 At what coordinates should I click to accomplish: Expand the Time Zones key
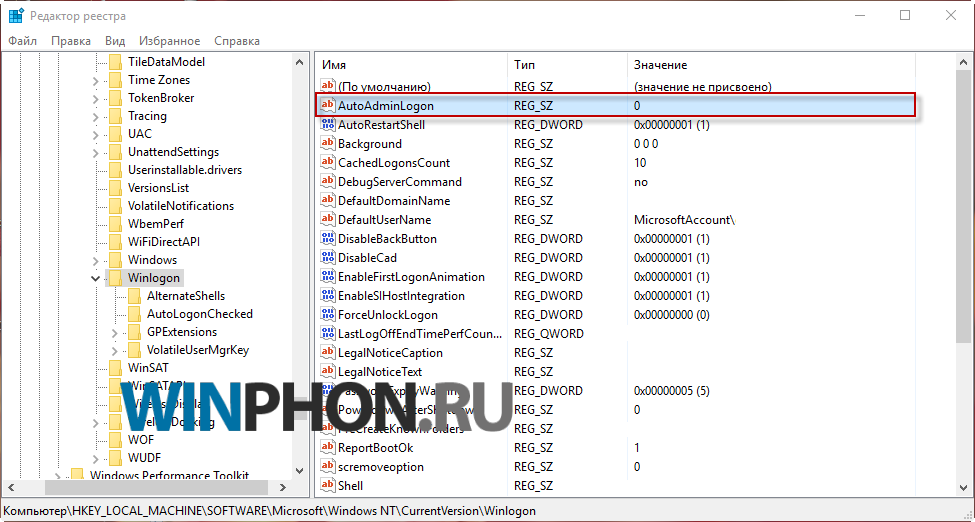point(95,80)
